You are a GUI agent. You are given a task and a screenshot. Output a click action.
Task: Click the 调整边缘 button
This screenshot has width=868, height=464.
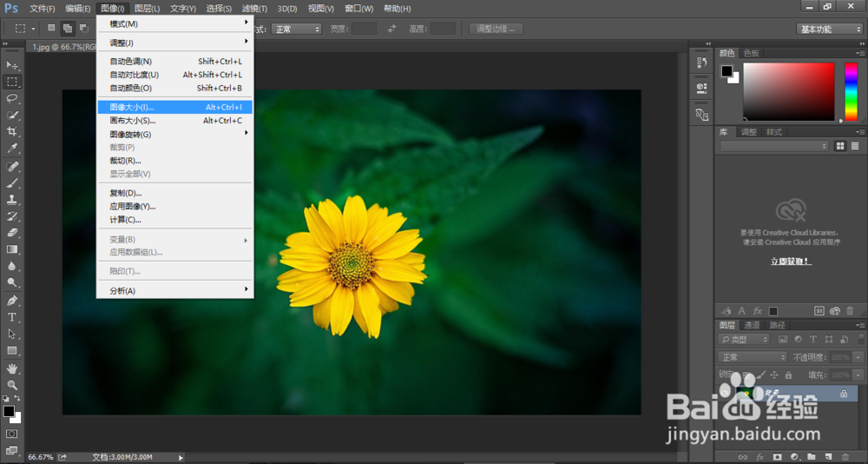point(496,29)
